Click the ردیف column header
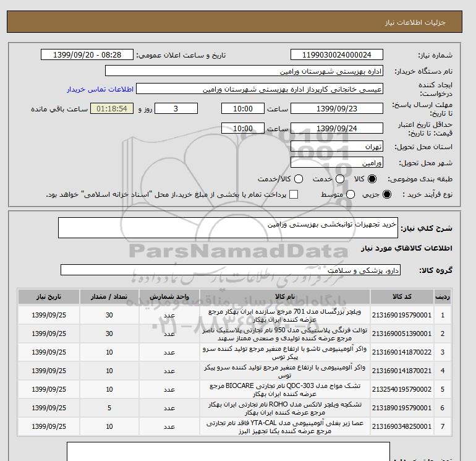Image resolution: width=476 pixels, height=461 pixels. click(443, 296)
